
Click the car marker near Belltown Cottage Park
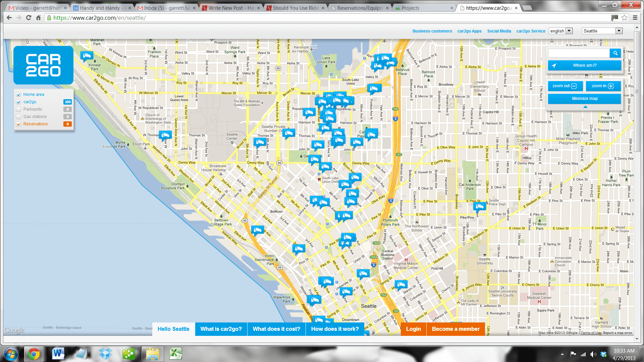258,230
